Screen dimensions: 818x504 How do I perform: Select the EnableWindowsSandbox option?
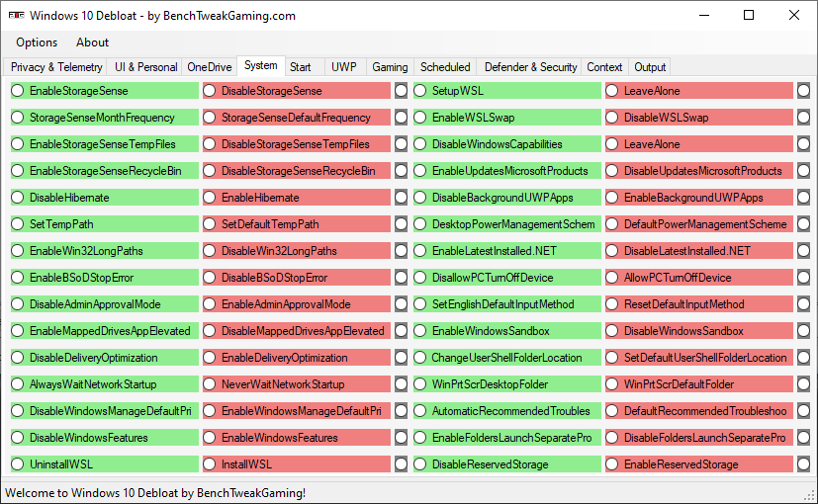coord(507,330)
